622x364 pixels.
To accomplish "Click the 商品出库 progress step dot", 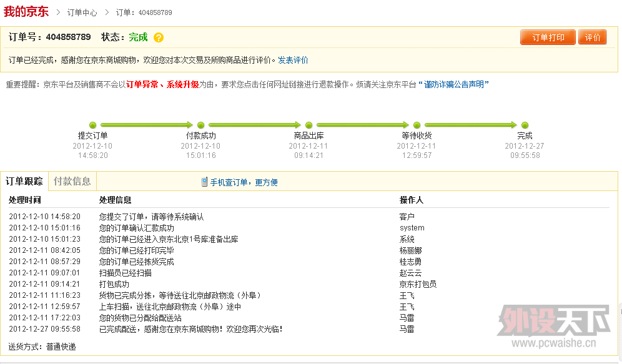I will (309, 125).
